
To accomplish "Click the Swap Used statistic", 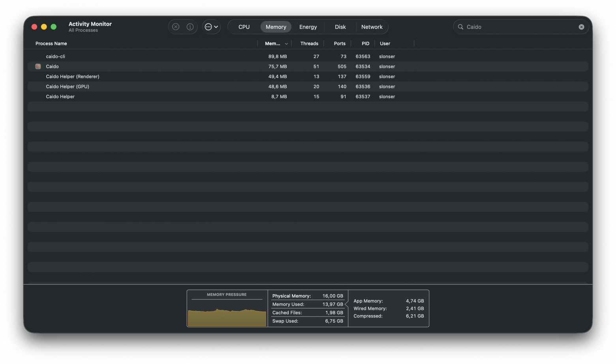I will point(308,321).
